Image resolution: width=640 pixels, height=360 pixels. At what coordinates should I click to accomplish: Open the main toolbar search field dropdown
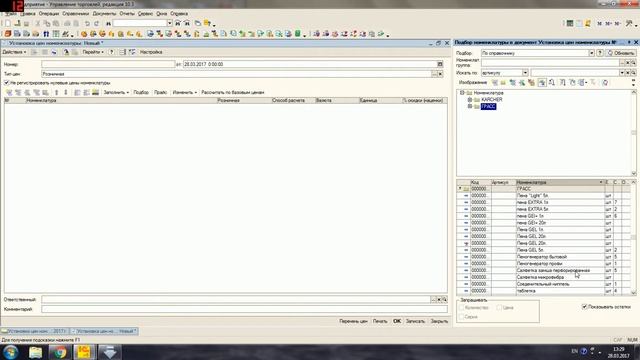pyautogui.click(x=170, y=23)
